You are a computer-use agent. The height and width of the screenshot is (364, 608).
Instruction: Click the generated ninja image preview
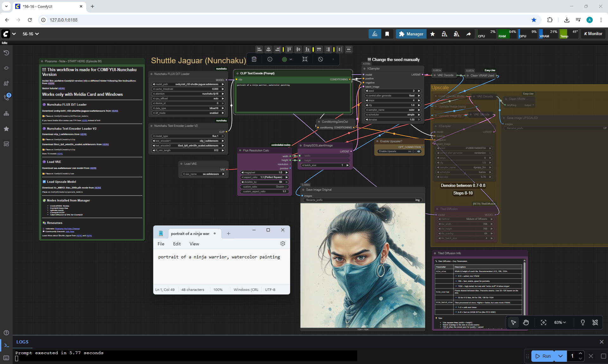coord(363,266)
